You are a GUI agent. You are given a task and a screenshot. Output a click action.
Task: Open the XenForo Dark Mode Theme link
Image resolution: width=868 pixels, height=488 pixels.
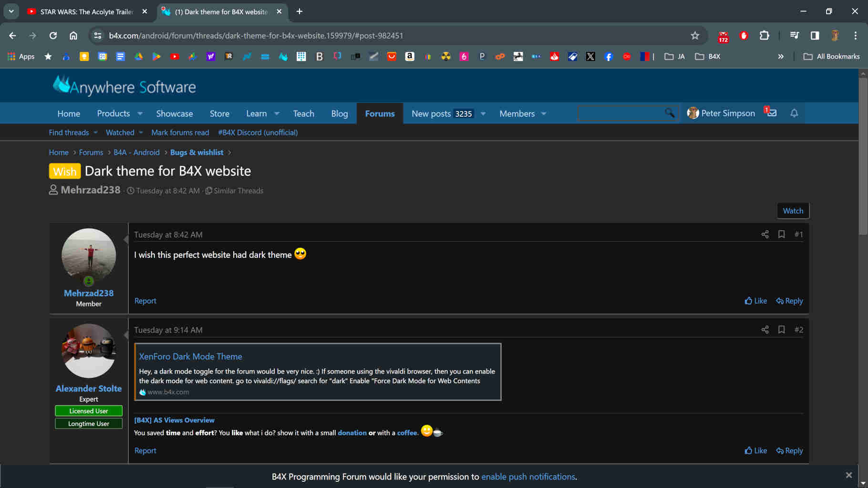(x=190, y=356)
